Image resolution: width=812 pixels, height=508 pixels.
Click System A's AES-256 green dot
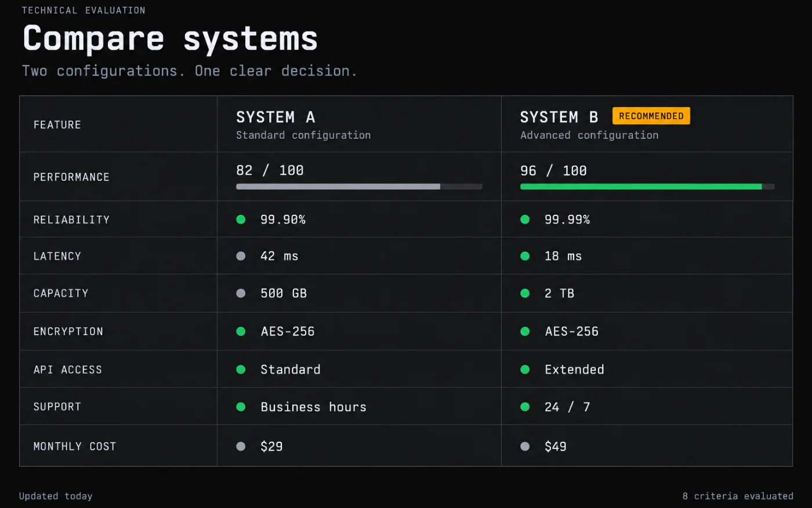click(x=241, y=332)
